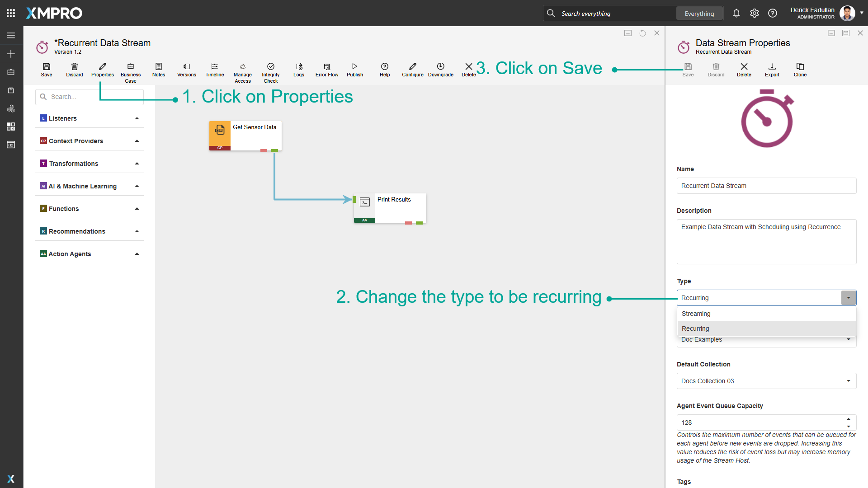Screen dimensions: 868x488
Task: Export the data stream definition
Action: pyautogui.click(x=772, y=70)
